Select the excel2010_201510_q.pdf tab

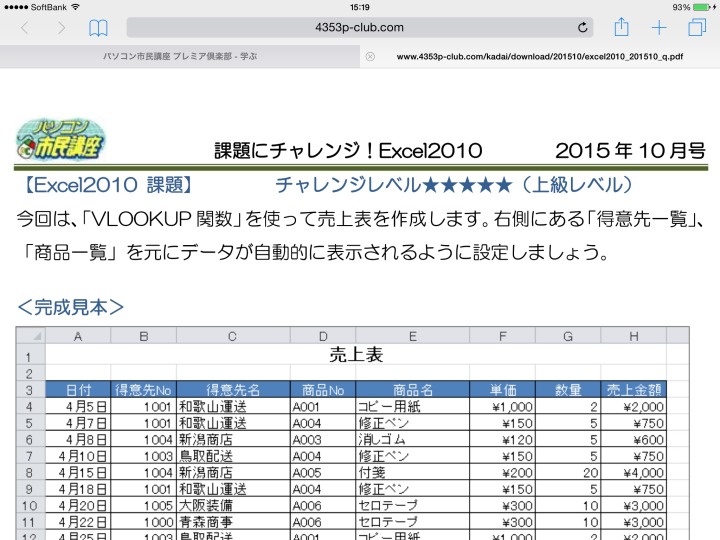click(x=540, y=56)
